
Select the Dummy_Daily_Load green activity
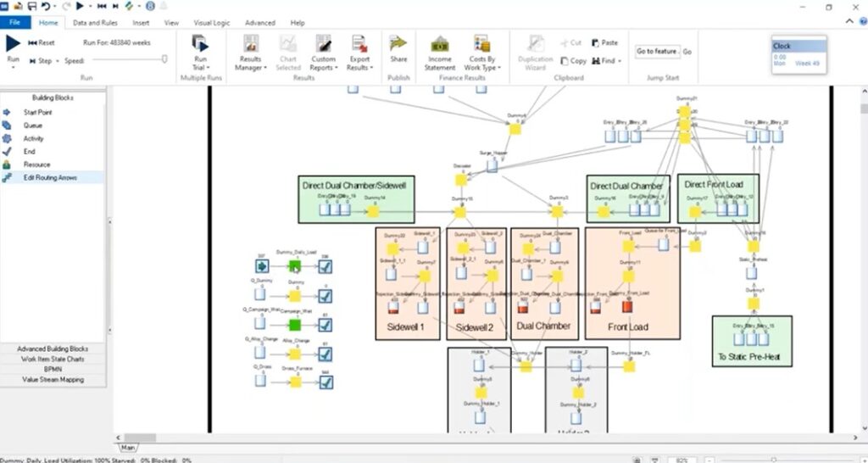[294, 266]
